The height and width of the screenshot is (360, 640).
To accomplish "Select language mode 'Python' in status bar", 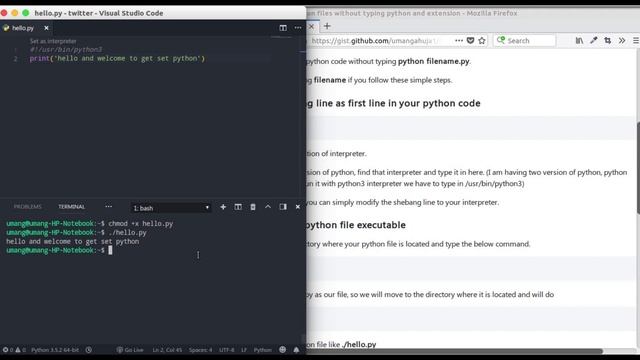I will click(262, 350).
